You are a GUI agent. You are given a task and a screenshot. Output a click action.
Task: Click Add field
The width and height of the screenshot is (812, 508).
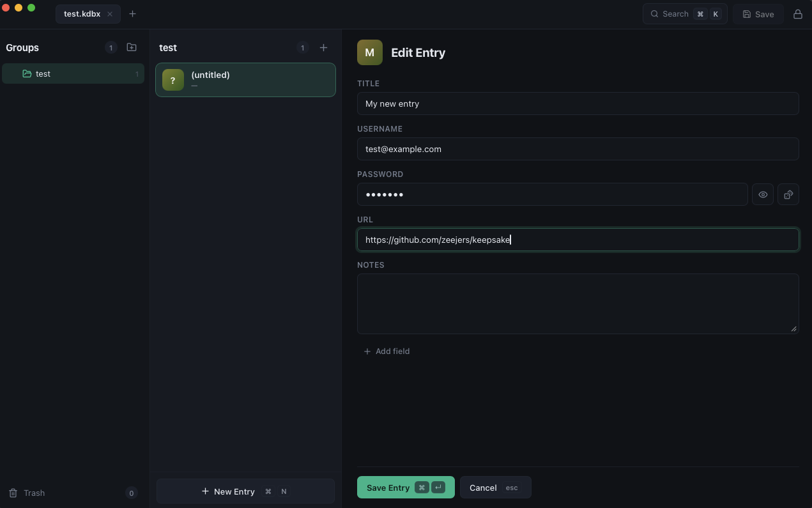[x=387, y=351]
